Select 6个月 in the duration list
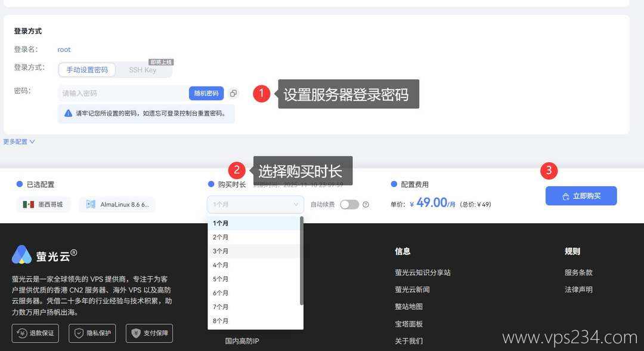Screen dimensions: 644x351 (x=221, y=293)
